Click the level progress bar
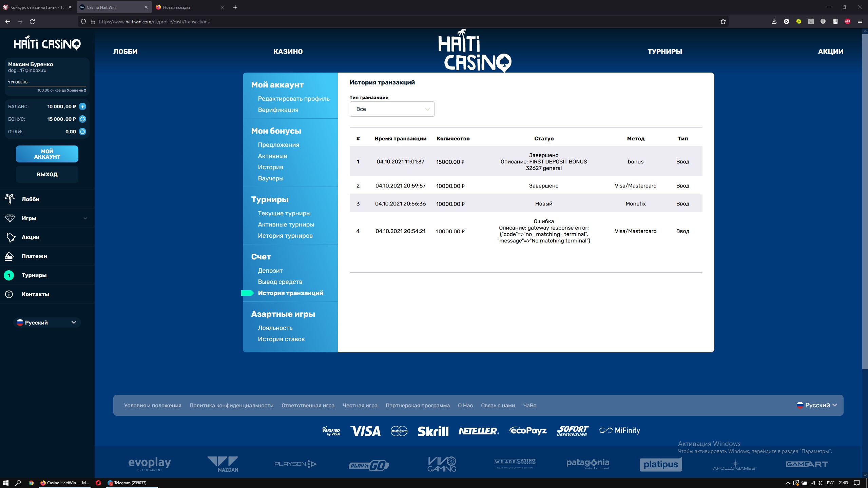 pyautogui.click(x=47, y=86)
